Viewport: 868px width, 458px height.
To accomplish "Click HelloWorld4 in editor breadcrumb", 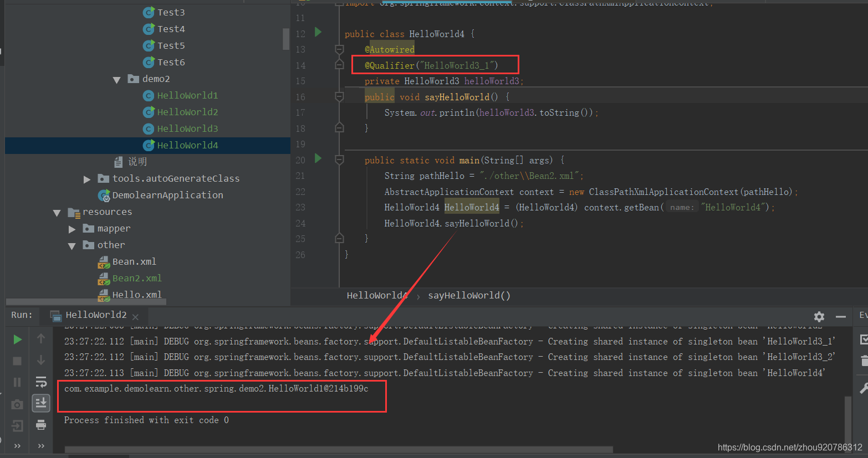I will coord(377,295).
